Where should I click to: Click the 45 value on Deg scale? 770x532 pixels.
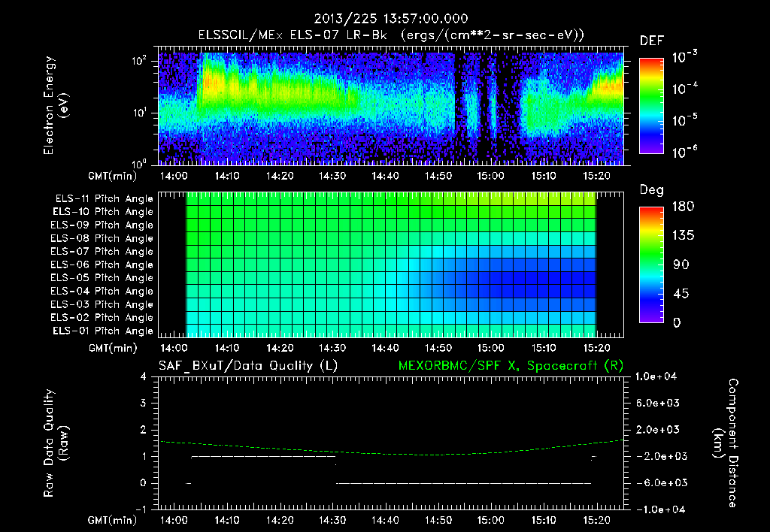[x=681, y=294]
